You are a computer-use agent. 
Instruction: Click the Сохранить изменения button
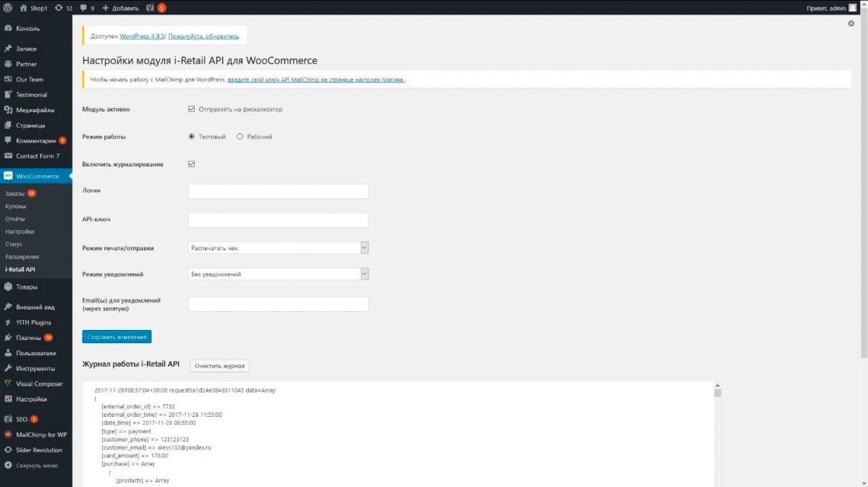[116, 336]
